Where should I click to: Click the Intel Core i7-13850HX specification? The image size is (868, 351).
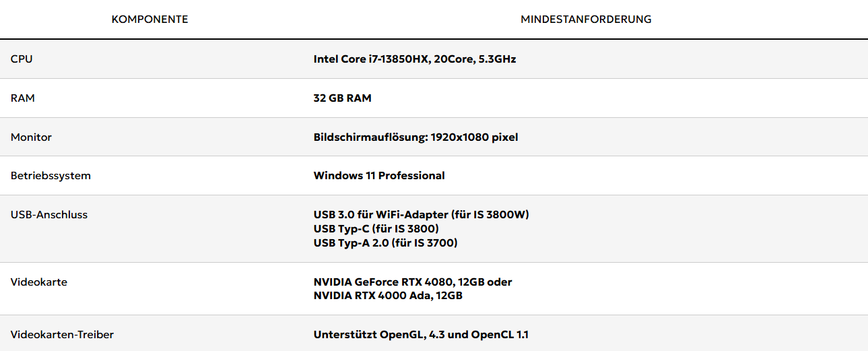tap(414, 59)
